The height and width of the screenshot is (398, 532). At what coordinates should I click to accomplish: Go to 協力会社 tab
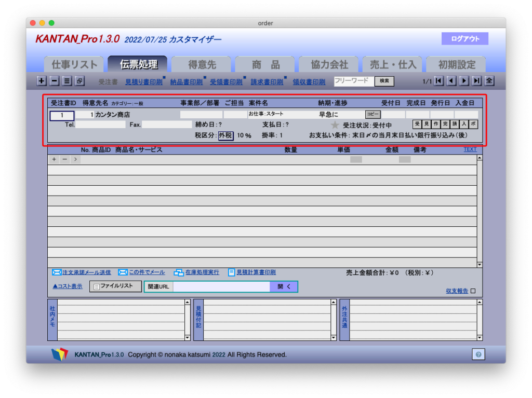pyautogui.click(x=329, y=64)
